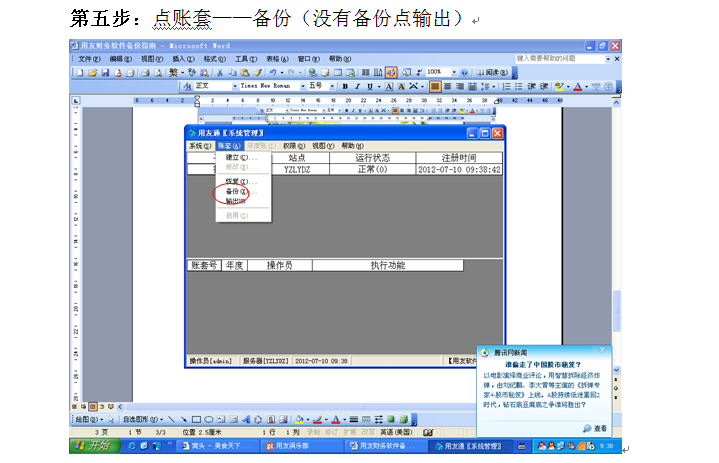
Task: Click the Copy icon in Word toolbar
Action: (x=232, y=72)
